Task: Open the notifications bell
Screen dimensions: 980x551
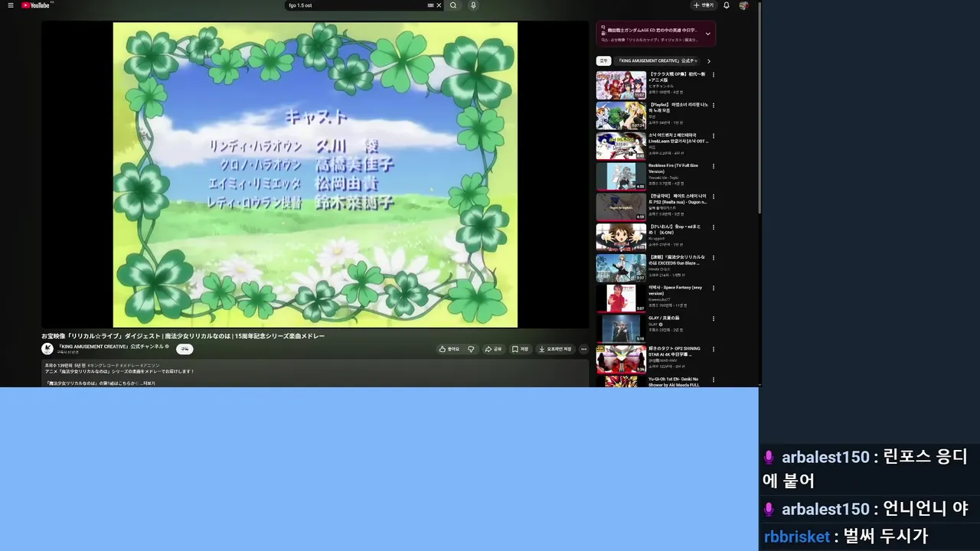Action: click(727, 5)
